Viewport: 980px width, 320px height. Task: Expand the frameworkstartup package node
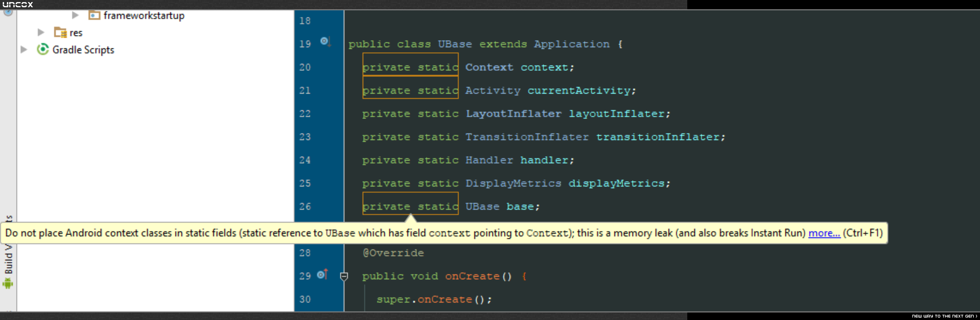click(x=75, y=15)
